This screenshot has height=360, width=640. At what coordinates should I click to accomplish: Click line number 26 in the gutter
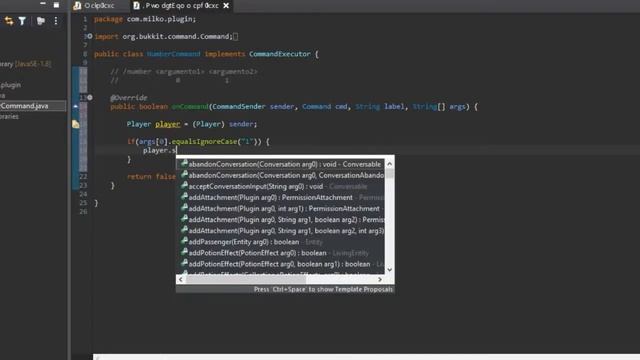click(x=83, y=211)
